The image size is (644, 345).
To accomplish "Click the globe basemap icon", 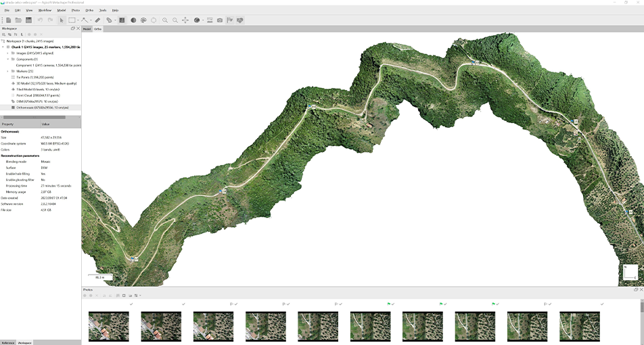I will click(197, 20).
